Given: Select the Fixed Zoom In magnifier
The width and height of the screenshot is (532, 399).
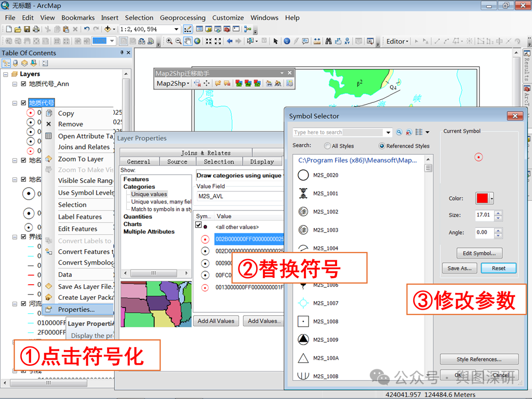Looking at the screenshot, I should point(209,42).
